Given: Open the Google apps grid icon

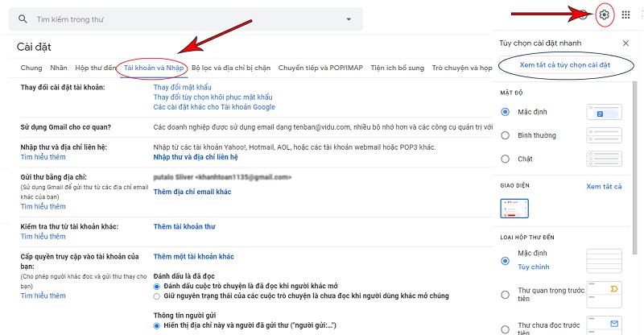Looking at the screenshot, I should [625, 14].
